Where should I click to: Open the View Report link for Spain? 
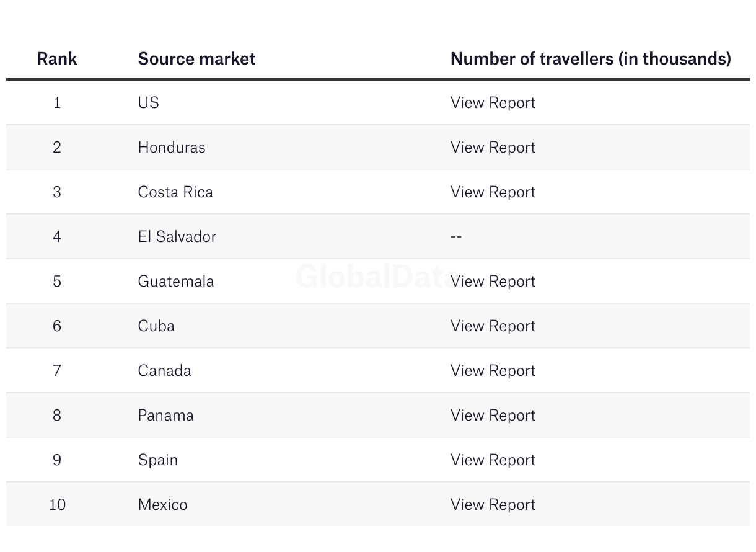click(493, 460)
